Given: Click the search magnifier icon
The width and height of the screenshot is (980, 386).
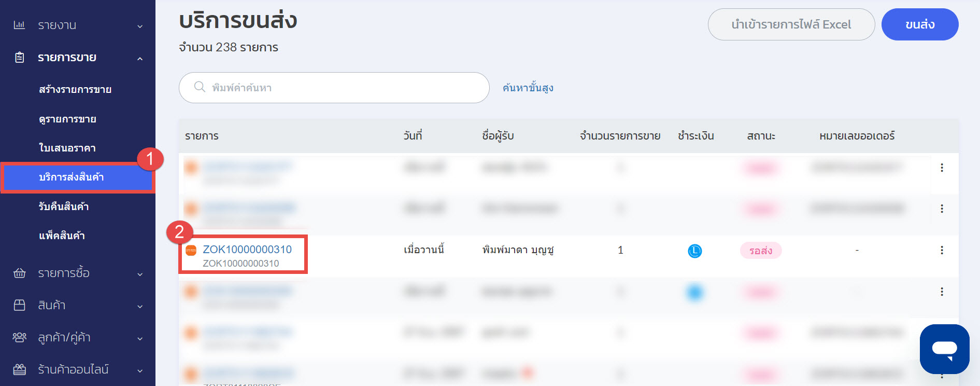Looking at the screenshot, I should click(x=200, y=87).
